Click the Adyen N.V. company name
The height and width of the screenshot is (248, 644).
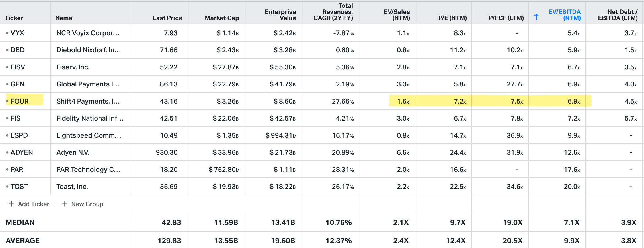tap(73, 152)
